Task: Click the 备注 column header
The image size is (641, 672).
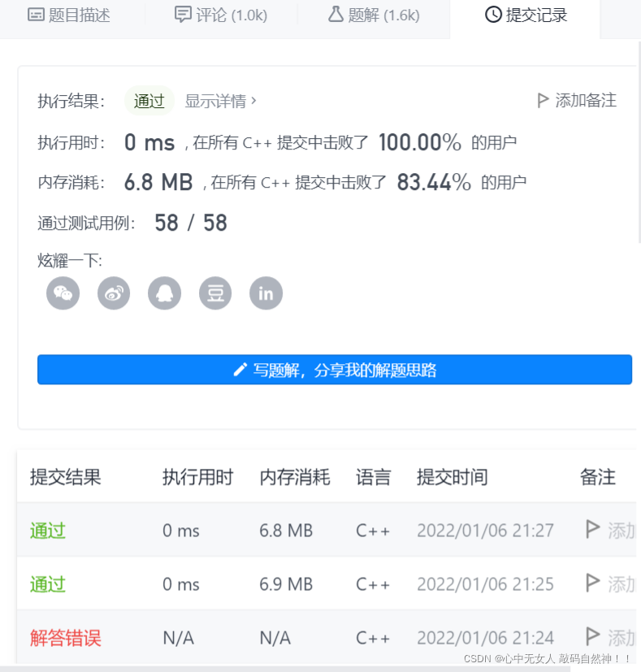Action: [x=598, y=477]
